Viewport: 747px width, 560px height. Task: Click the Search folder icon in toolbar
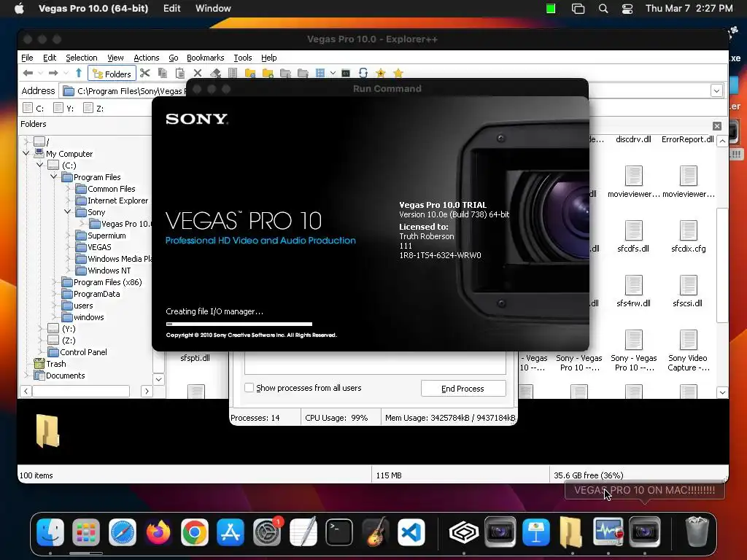coord(250,73)
